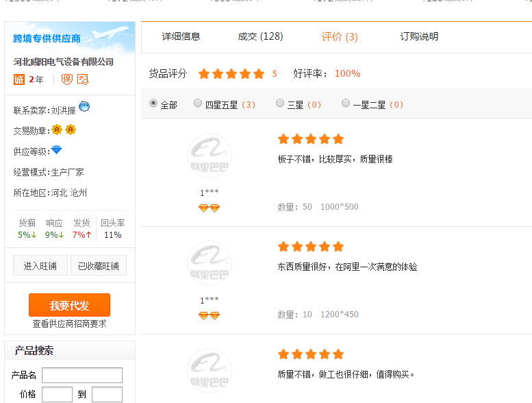Click the first trade medal icon

57,130
